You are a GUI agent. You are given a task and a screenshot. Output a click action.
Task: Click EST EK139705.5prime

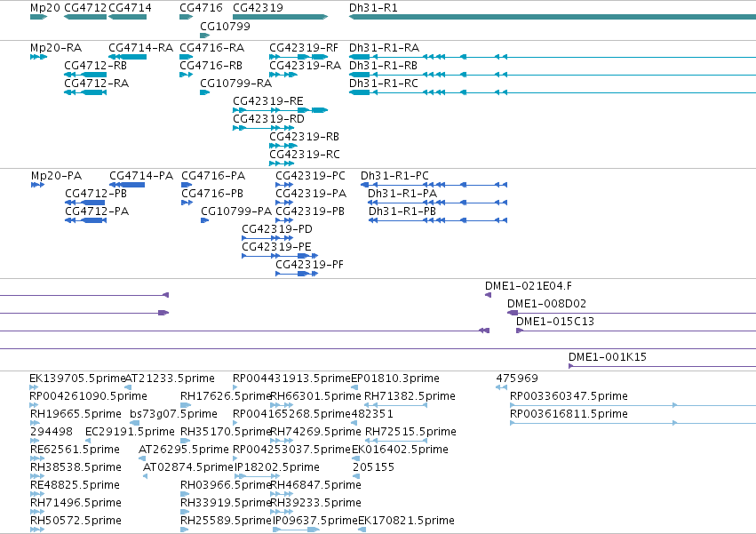point(77,379)
